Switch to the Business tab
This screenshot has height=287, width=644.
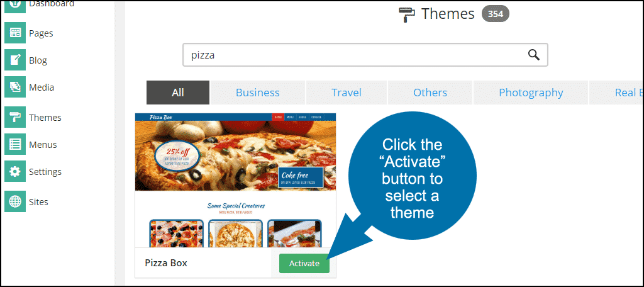coord(257,93)
